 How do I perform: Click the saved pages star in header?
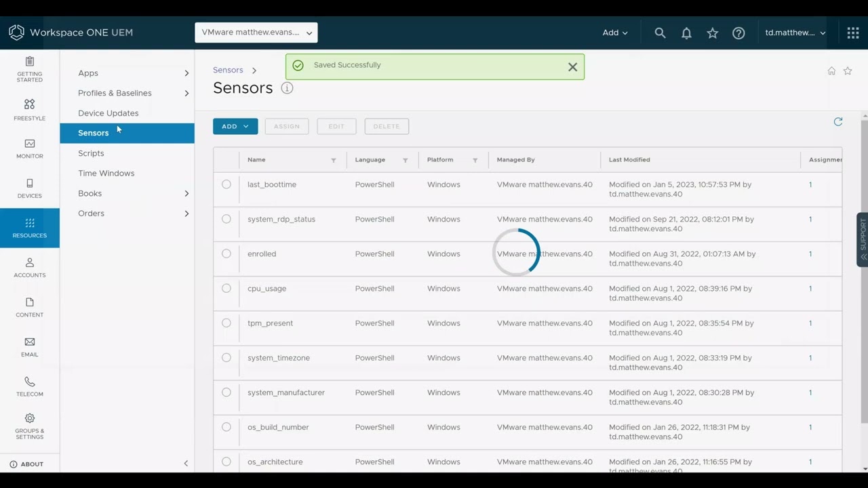point(713,33)
